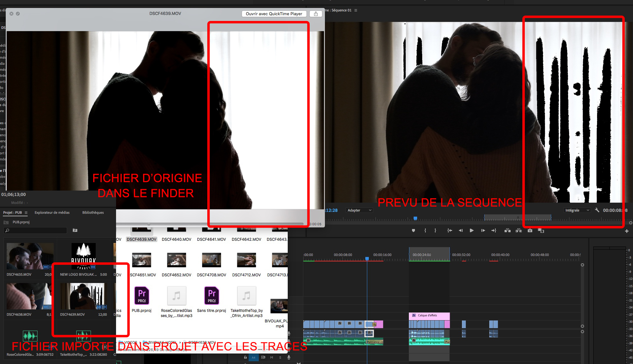Select the Projet : PUB tab
Screen dimensions: 633x364
[12, 212]
